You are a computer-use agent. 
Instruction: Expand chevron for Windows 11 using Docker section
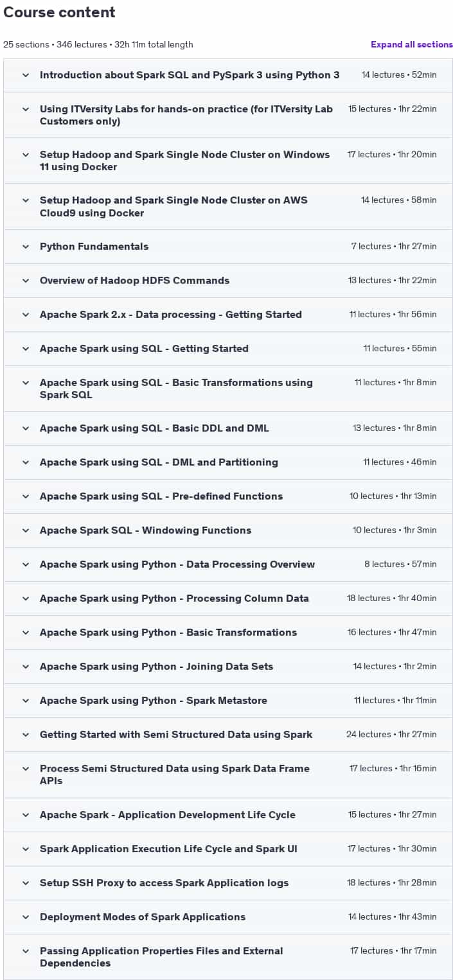tap(26, 155)
